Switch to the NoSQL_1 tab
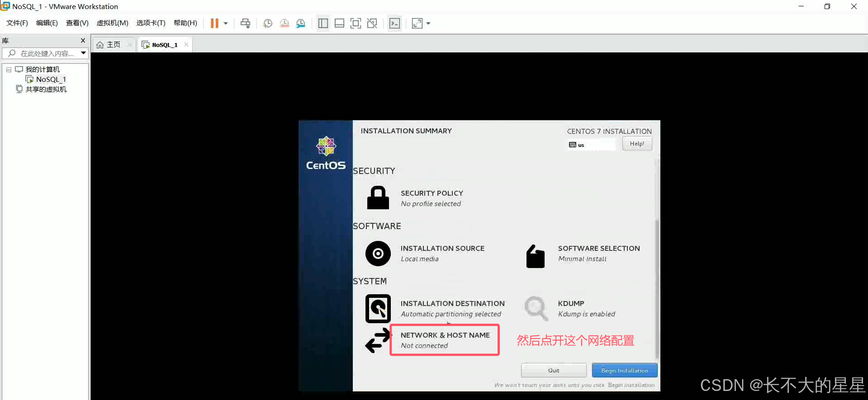Screen dimensions: 868x400 pos(165,45)
